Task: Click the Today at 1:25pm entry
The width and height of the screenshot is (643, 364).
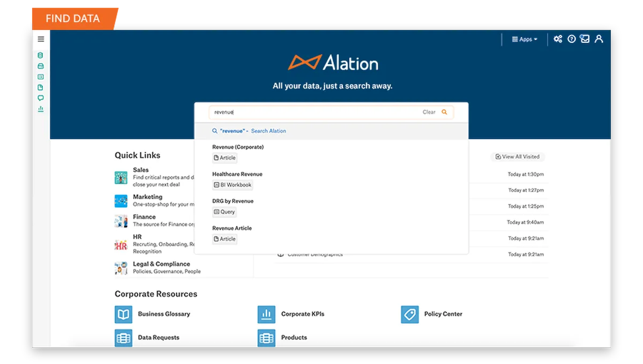Action: [526, 207]
